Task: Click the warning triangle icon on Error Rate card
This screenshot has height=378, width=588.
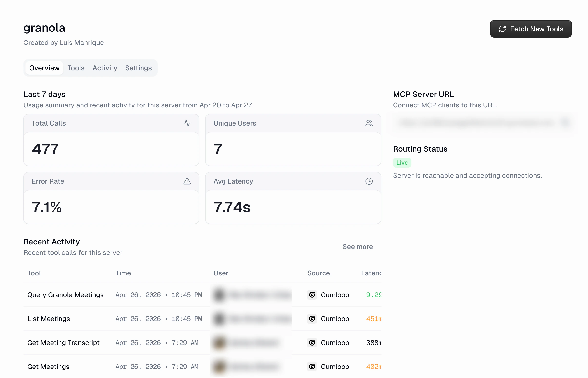Action: click(x=187, y=181)
